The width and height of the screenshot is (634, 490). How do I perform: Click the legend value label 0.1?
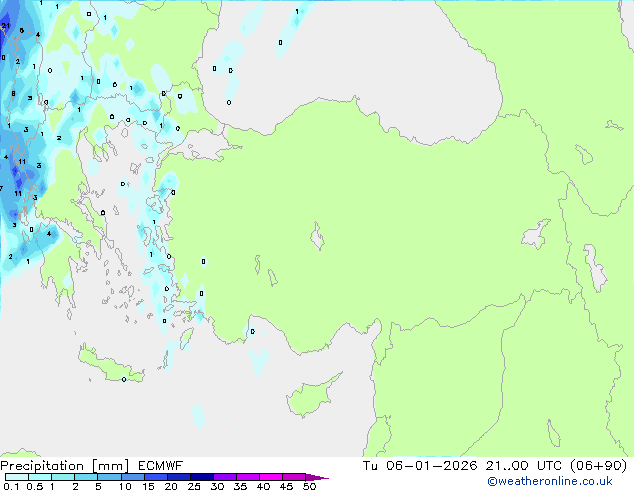pyautogui.click(x=9, y=486)
